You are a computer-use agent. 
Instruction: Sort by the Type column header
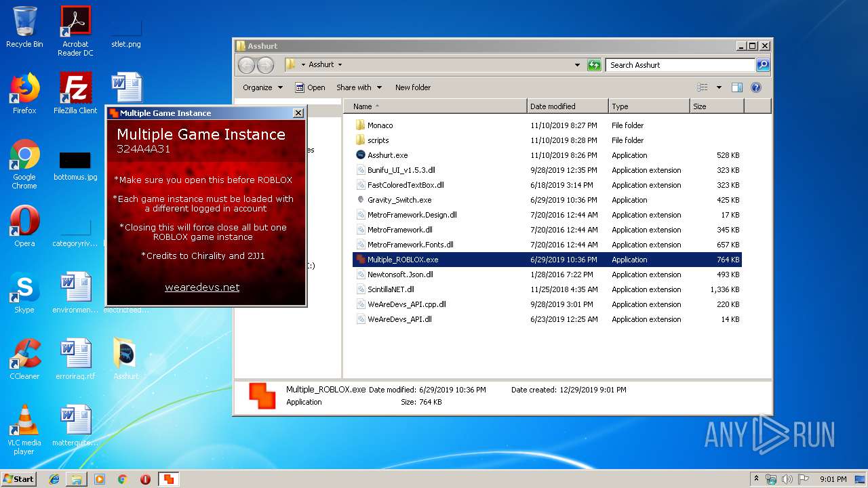(649, 106)
